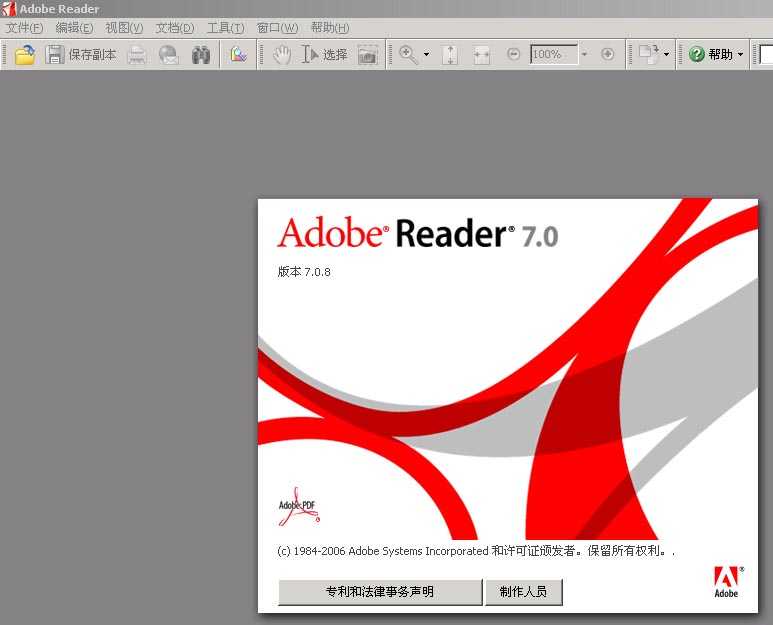Image resolution: width=773 pixels, height=625 pixels.
Task: Click the Save a Copy (保存副本) button
Action: click(x=81, y=54)
